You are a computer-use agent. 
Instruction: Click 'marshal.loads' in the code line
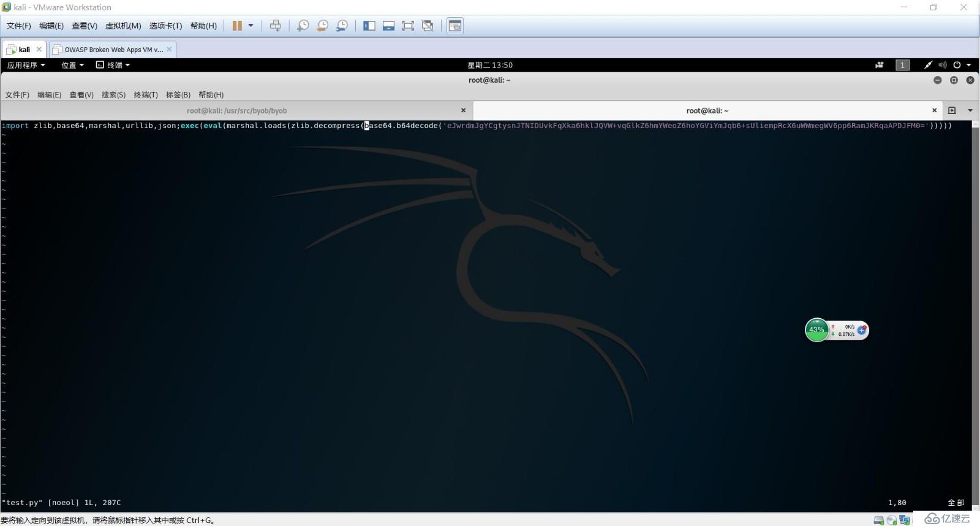256,126
